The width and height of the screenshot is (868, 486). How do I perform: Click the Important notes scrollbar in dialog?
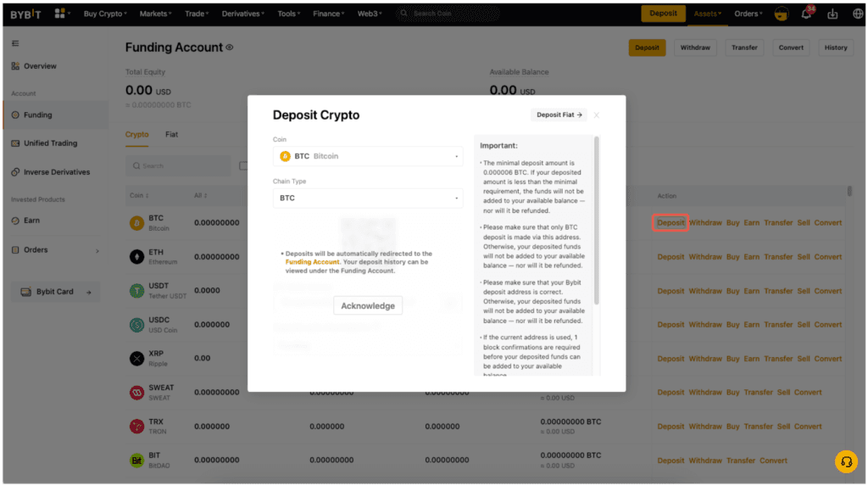coord(596,221)
